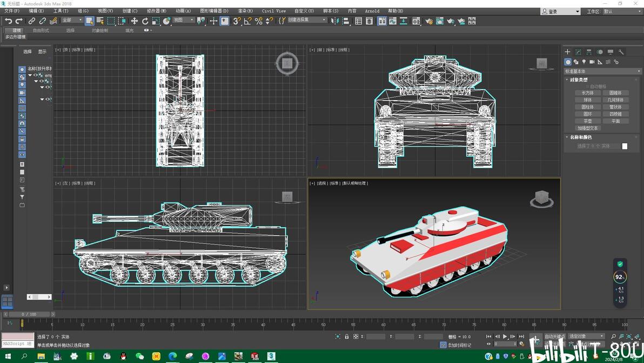Click the 长方体 box primitive button
This screenshot has height=363, width=644.
click(x=588, y=93)
